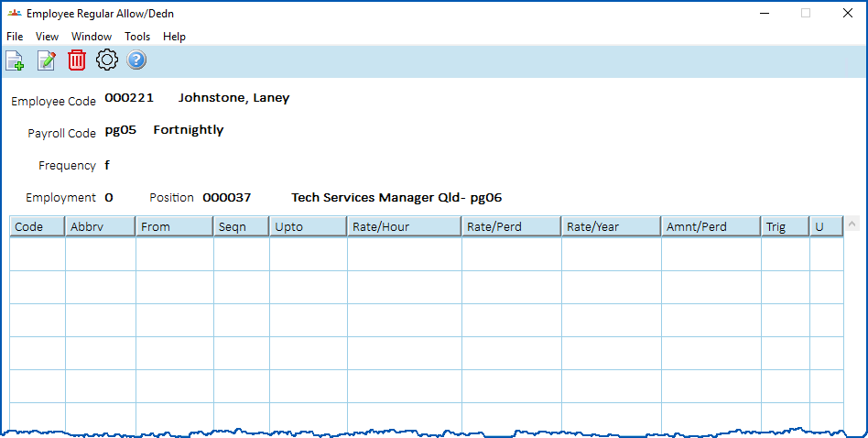The height and width of the screenshot is (438, 868).
Task: Click position code 000037
Action: point(226,198)
